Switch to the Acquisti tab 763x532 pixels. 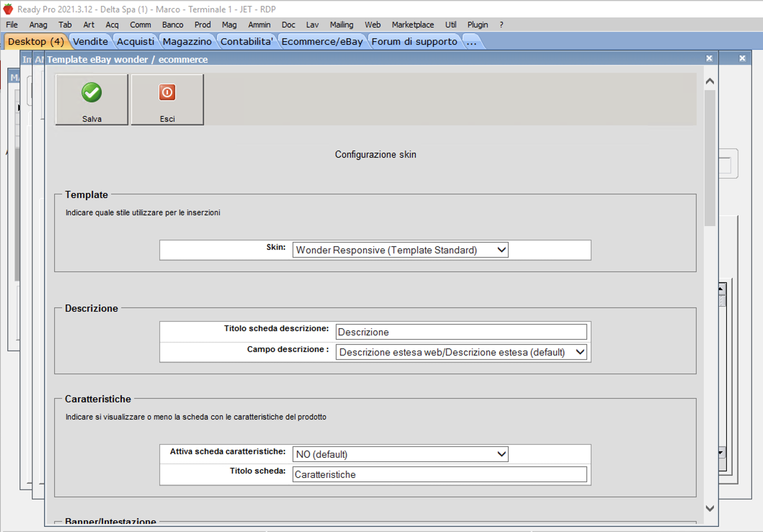coord(135,42)
